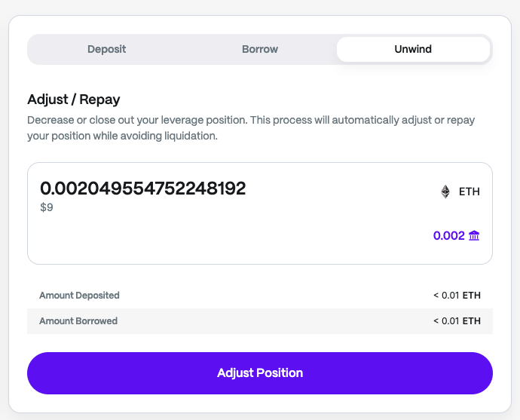Click the Amount Deposited < 0.01 ETH value

coord(456,296)
